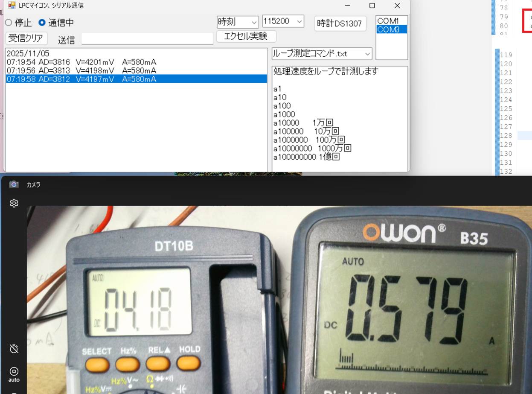Open the Camera app settings gear
This screenshot has height=394, width=532.
click(14, 203)
